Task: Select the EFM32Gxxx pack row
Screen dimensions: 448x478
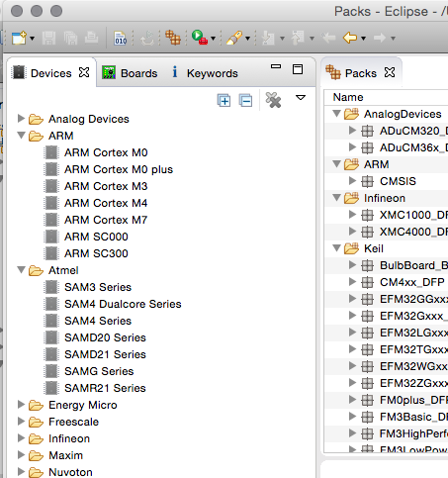Action: point(386,316)
